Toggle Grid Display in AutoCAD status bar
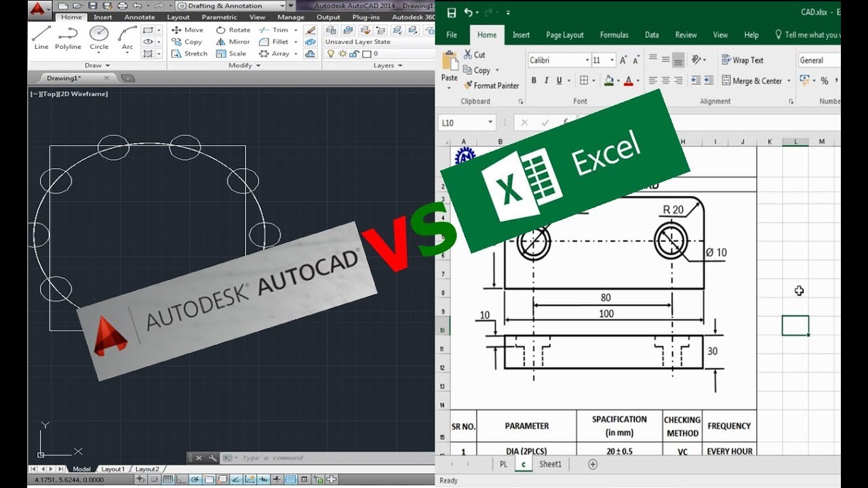The height and width of the screenshot is (488, 868). click(168, 481)
